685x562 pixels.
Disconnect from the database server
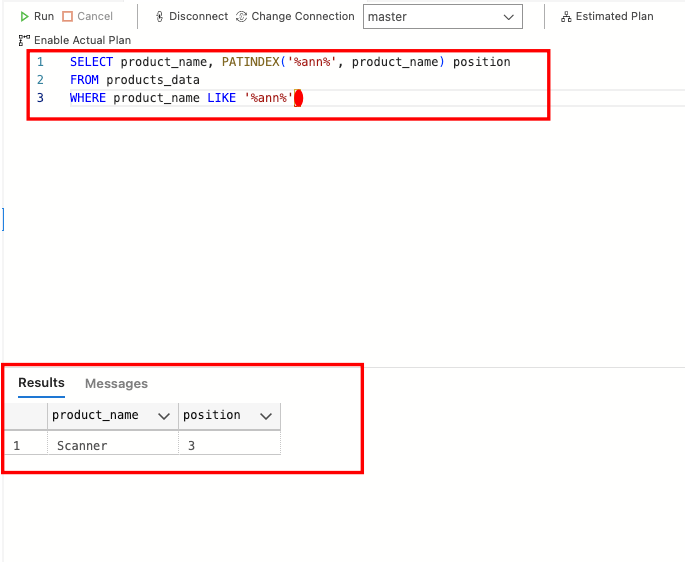191,16
